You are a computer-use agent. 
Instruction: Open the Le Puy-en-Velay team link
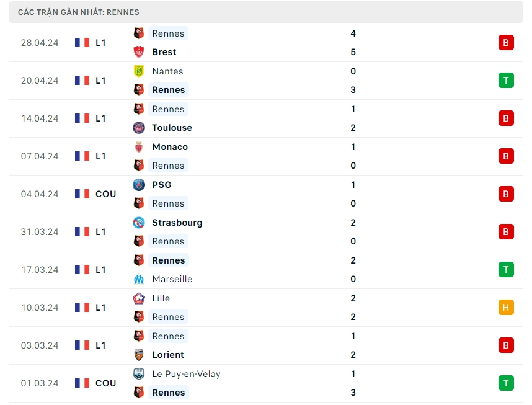186,374
